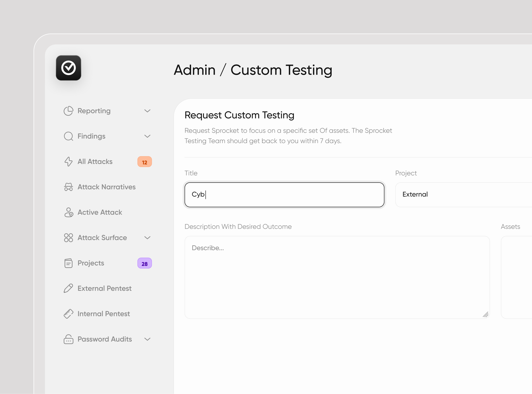The height and width of the screenshot is (394, 532).
Task: Click the Projects document icon
Action: [x=68, y=263]
